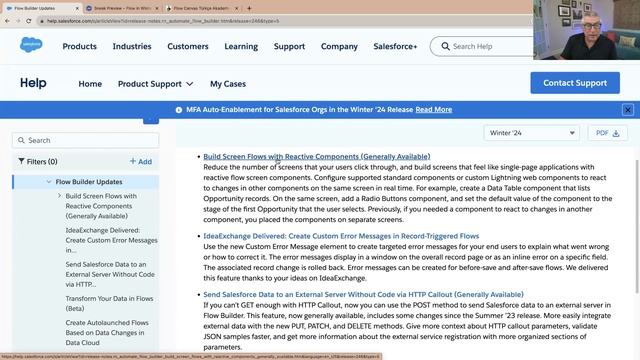
Task: Close the Sneak Preview browser tab
Action: coord(157,8)
